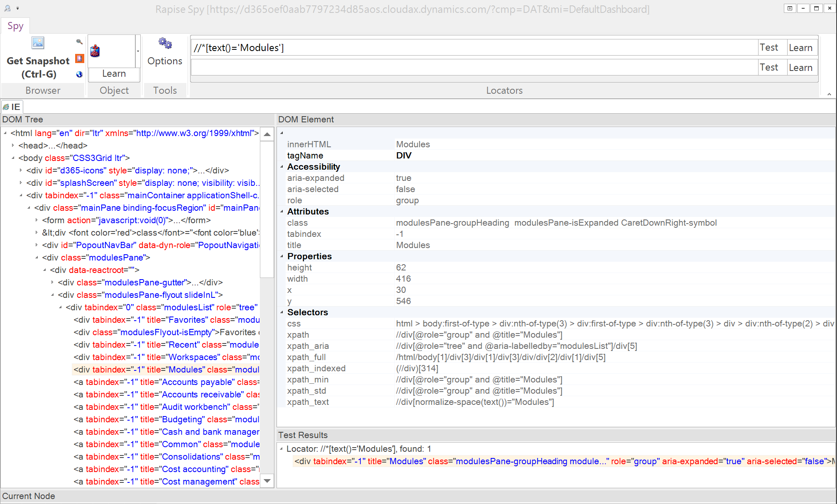Click the user icon in title bar

(x=7, y=8)
